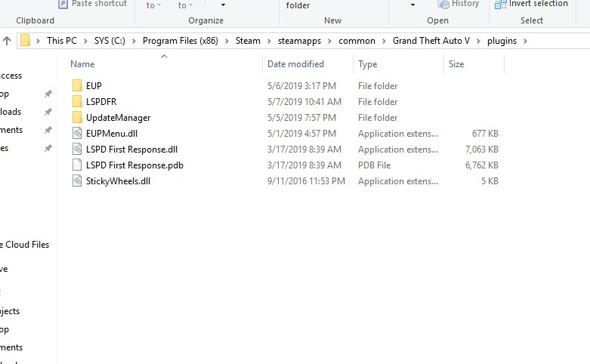This screenshot has height=364, width=590.
Task: Click the LSPD First Response.pdb file icon
Action: click(x=77, y=165)
